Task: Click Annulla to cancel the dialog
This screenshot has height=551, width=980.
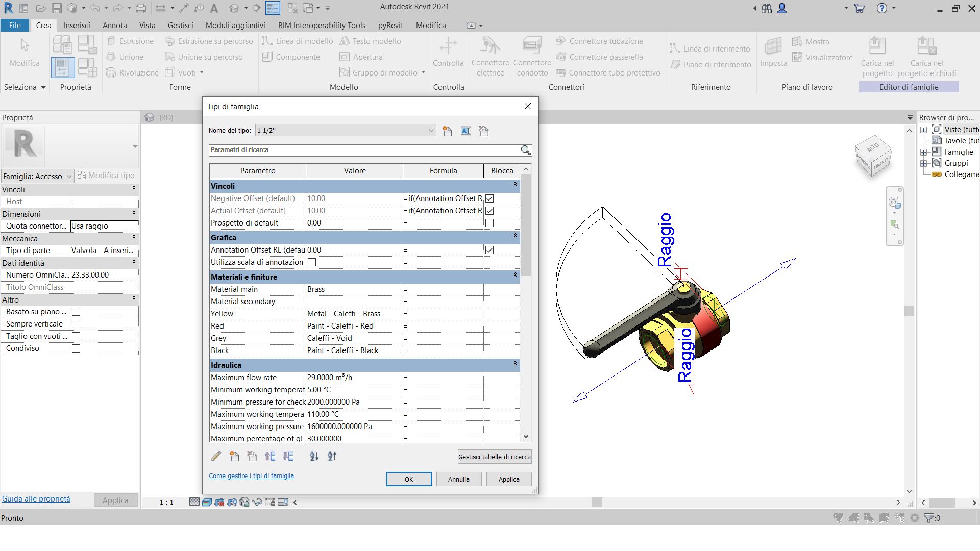Action: [459, 479]
